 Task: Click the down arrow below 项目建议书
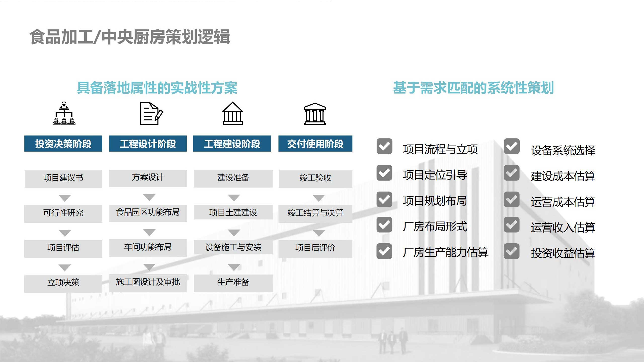click(65, 198)
